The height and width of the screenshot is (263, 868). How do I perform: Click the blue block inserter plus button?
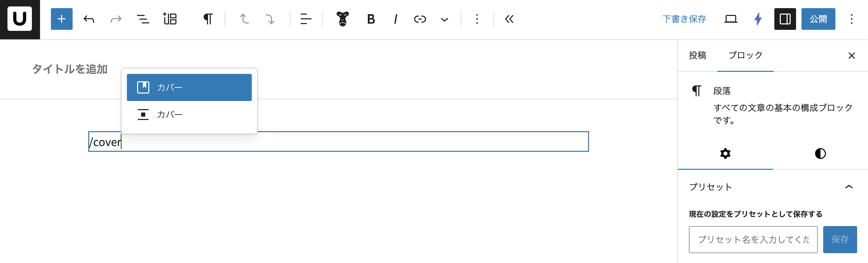pos(61,19)
